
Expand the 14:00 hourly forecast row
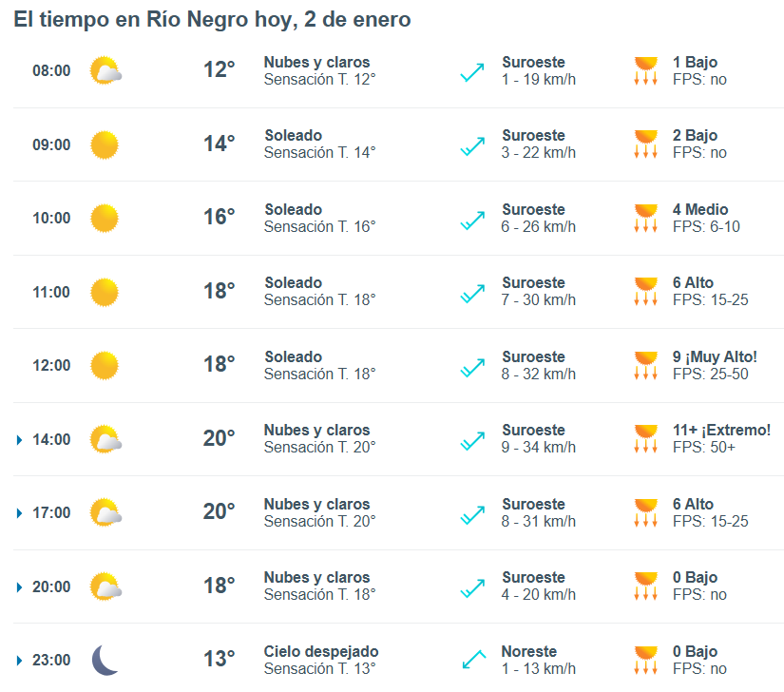(20, 439)
